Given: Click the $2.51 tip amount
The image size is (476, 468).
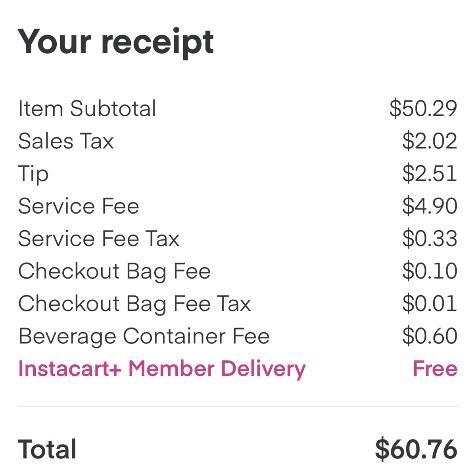Looking at the screenshot, I should coord(430,173).
